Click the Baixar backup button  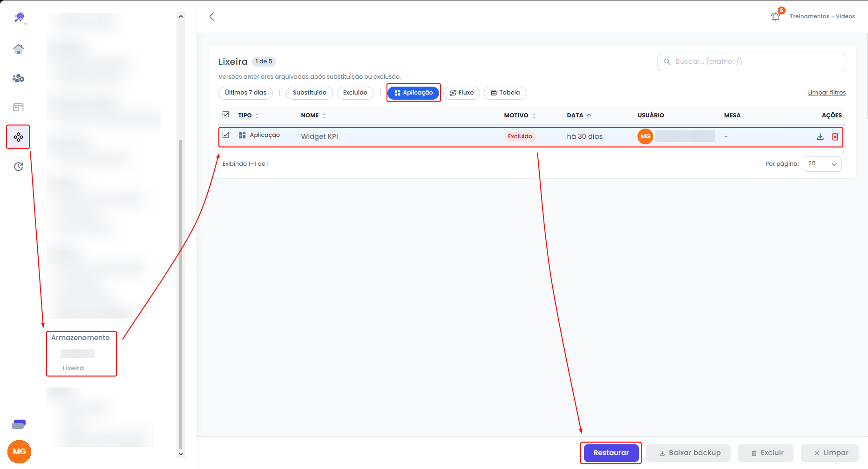click(688, 453)
